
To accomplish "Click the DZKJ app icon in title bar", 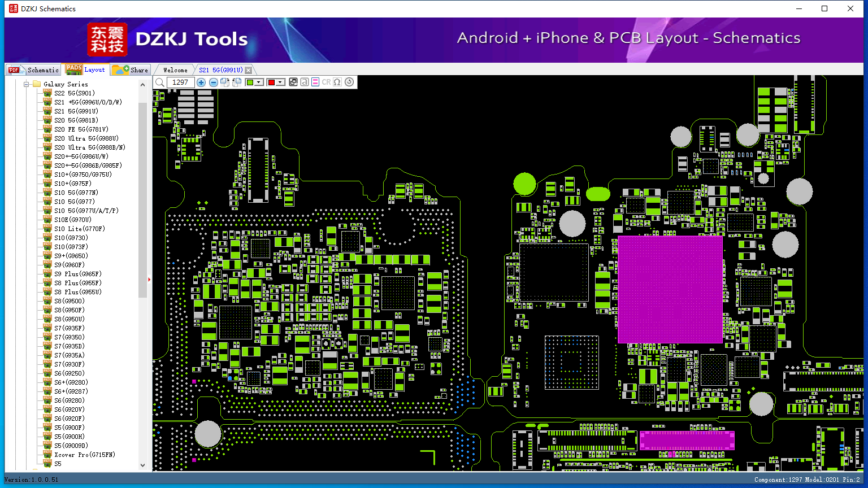I will 14,8.
